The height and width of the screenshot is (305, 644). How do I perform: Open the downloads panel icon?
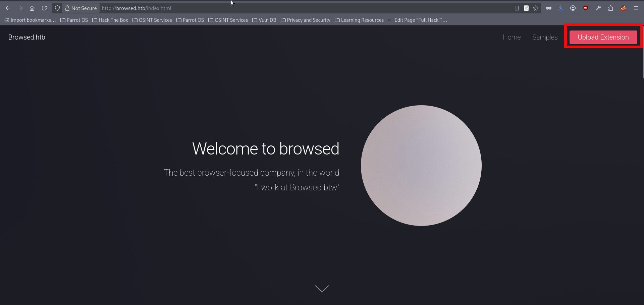[x=560, y=8]
